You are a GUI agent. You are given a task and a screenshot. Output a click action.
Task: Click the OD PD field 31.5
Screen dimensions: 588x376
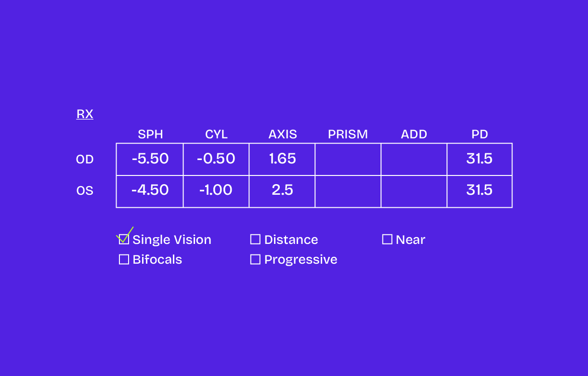[x=479, y=159]
